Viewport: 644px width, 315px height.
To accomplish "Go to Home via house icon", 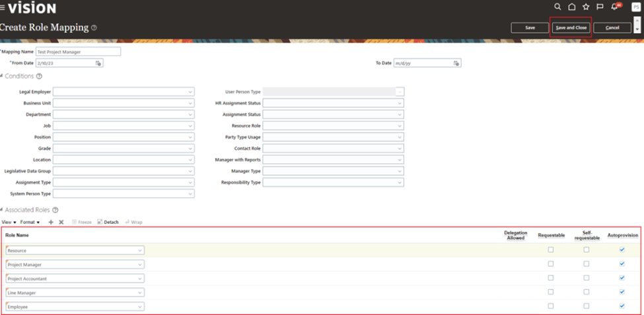I will pyautogui.click(x=572, y=7).
